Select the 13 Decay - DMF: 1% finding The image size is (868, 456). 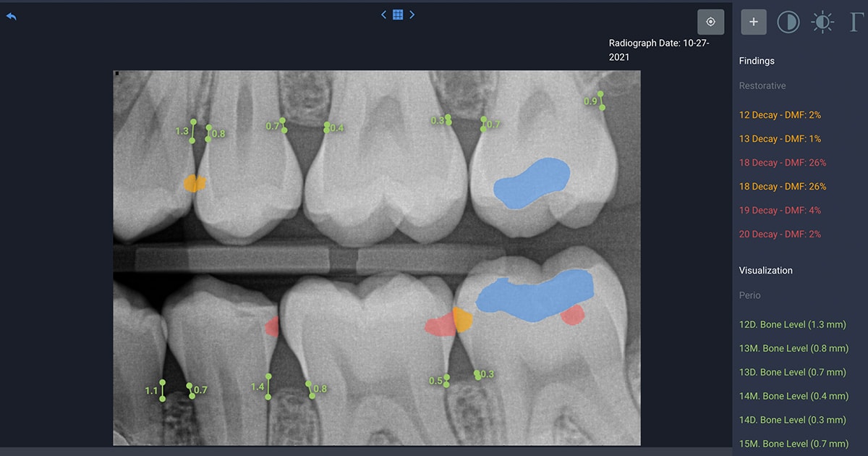click(x=780, y=139)
